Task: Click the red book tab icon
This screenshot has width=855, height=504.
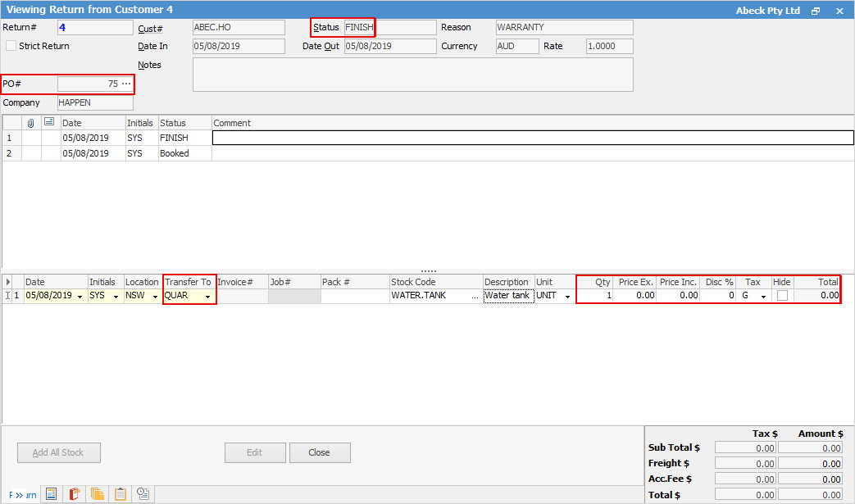Action: pyautogui.click(x=75, y=494)
